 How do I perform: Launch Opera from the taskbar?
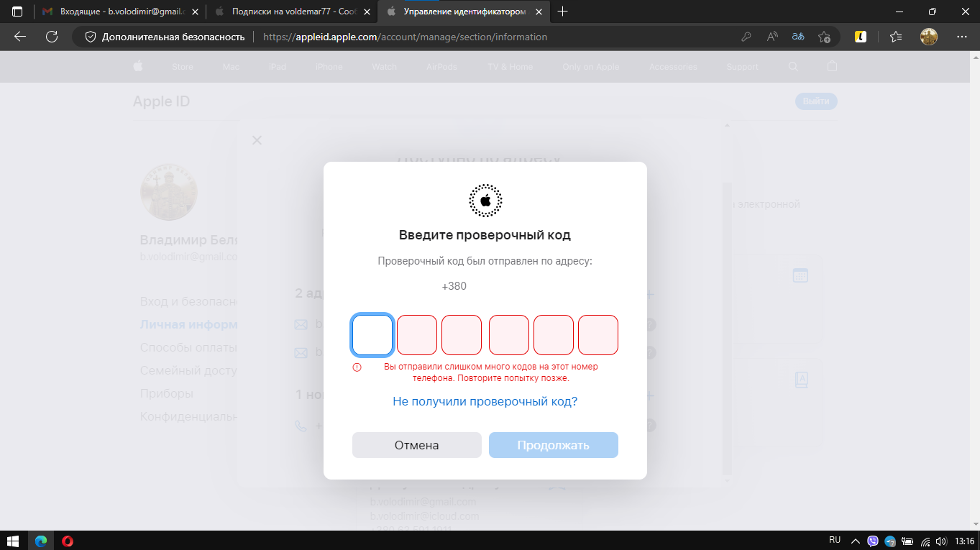[x=68, y=541]
